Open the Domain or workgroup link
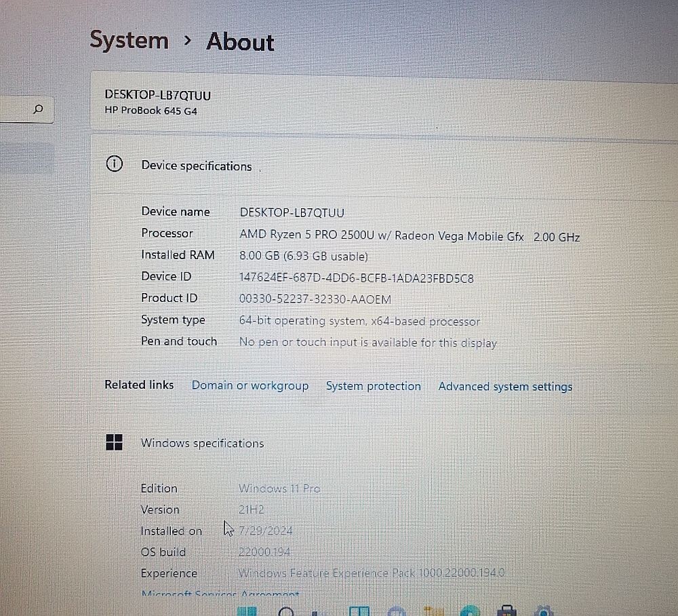This screenshot has height=616, width=678. (250, 385)
